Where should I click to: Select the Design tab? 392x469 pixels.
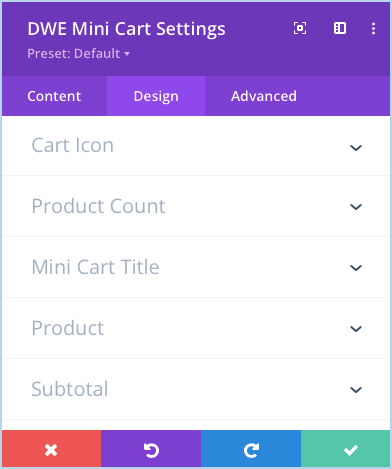point(156,96)
